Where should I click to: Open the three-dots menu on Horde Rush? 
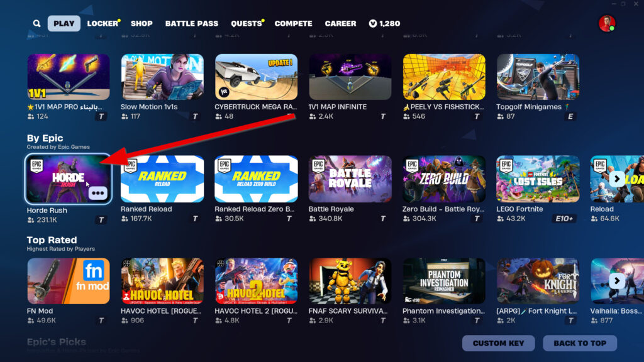97,193
